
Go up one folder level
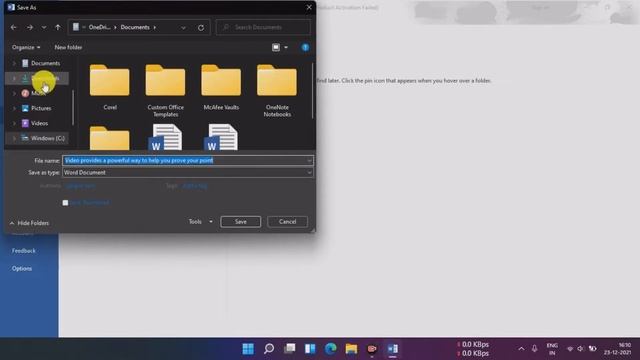pyautogui.click(x=58, y=27)
